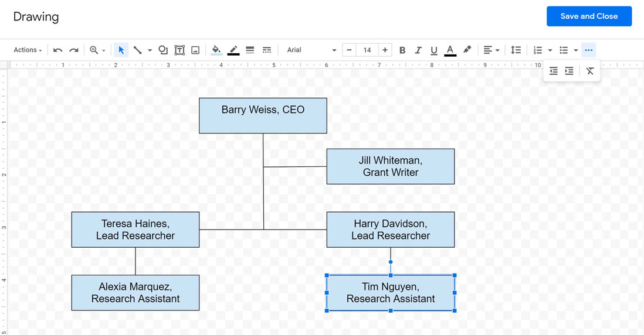The width and height of the screenshot is (644, 335).
Task: Open the border dash style options
Action: [x=266, y=50]
